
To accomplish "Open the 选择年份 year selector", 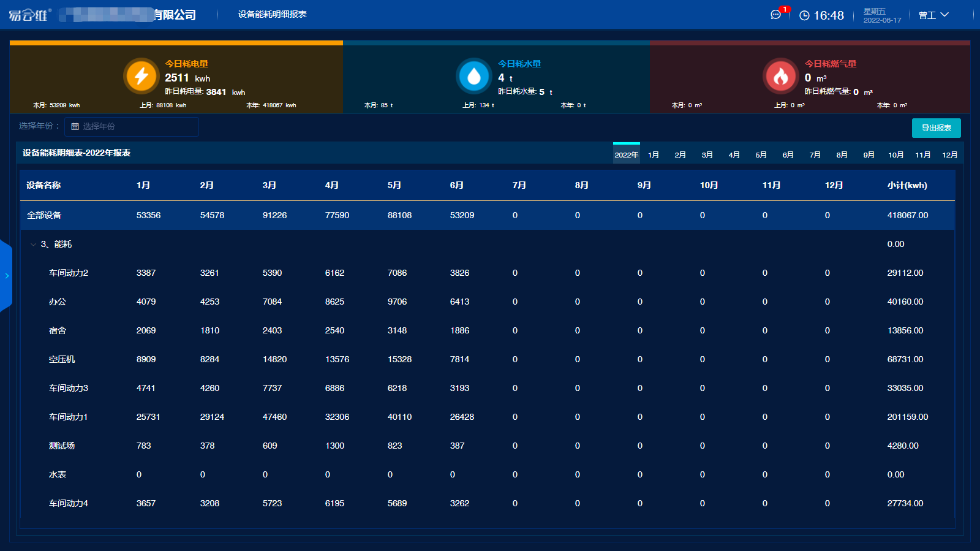I will click(x=132, y=126).
